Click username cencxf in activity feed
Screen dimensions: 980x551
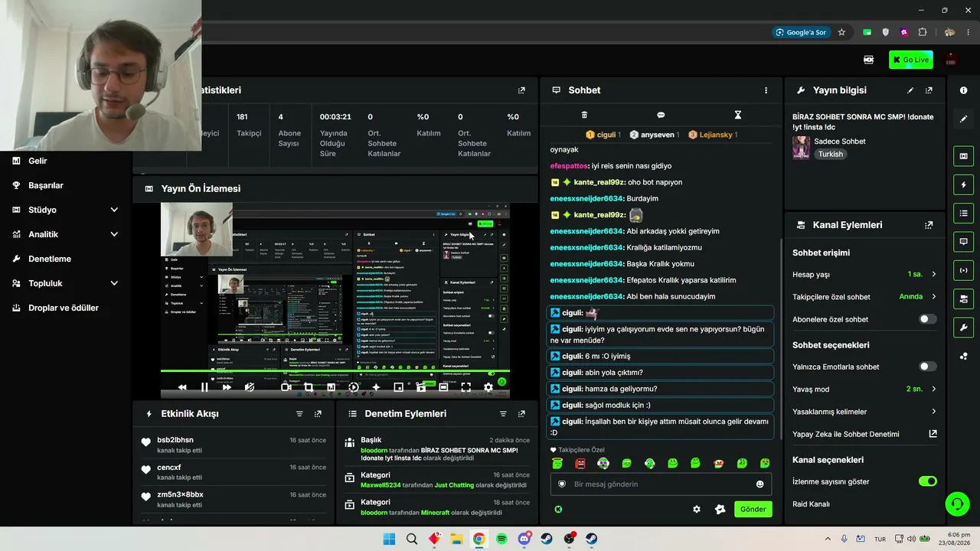[169, 468]
